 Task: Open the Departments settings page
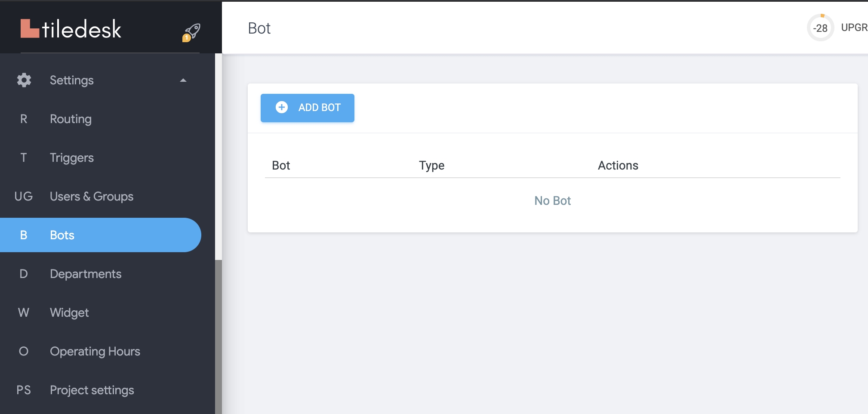(86, 274)
